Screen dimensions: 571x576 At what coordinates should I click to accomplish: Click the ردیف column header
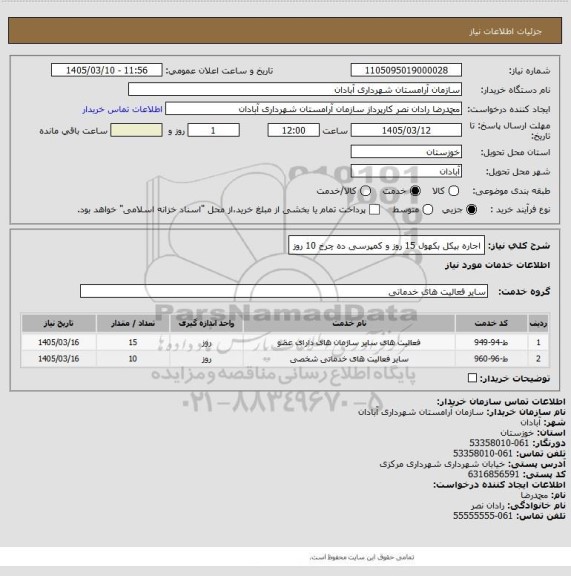pyautogui.click(x=538, y=323)
